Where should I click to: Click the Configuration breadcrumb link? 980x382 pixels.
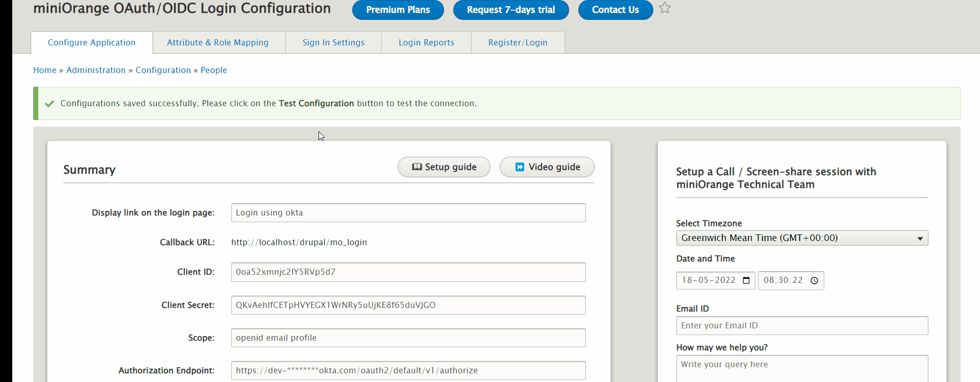163,70
